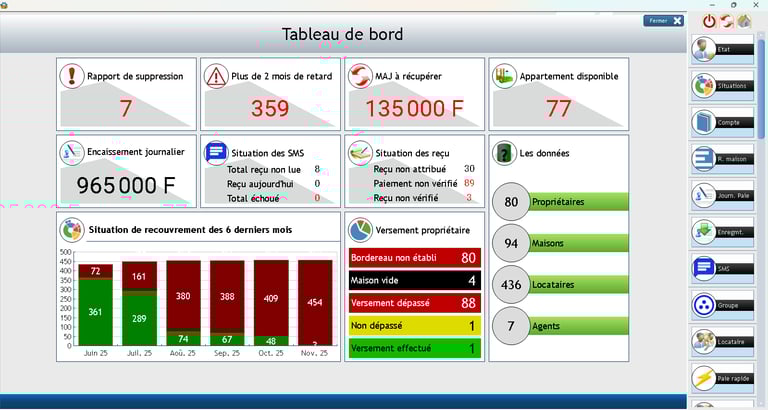The image size is (768, 410).
Task: Click the recouvrement pie chart icon
Action: 72,230
